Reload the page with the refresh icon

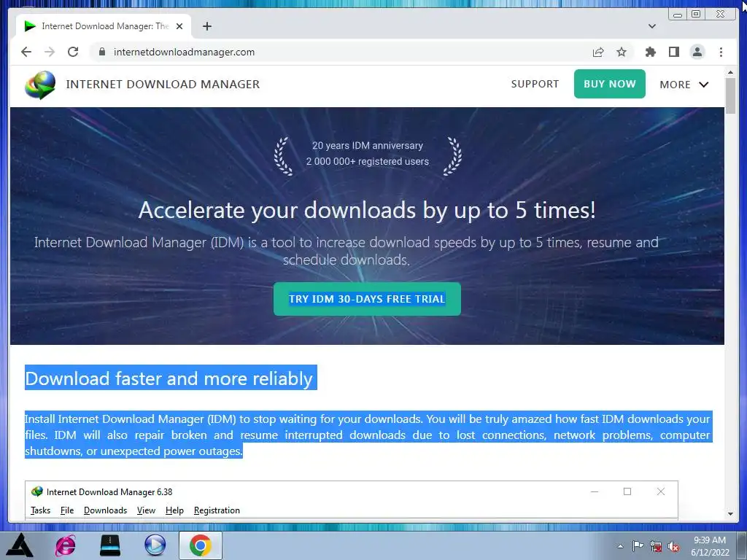73,52
